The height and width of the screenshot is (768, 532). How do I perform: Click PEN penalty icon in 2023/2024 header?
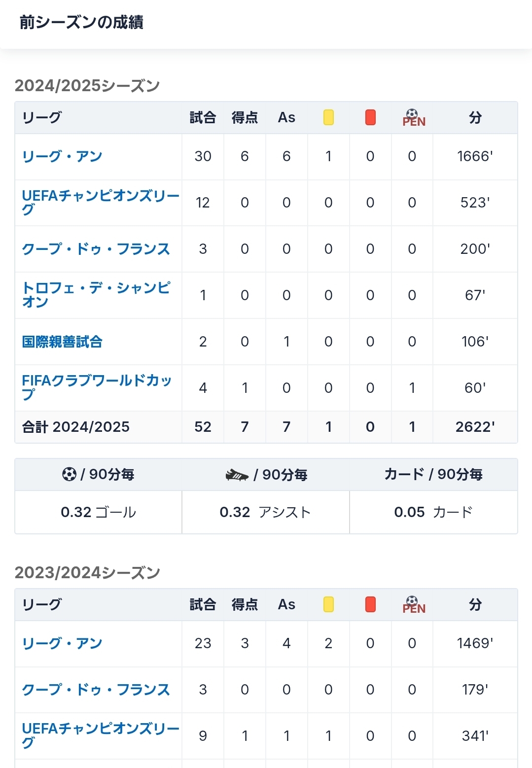click(413, 605)
